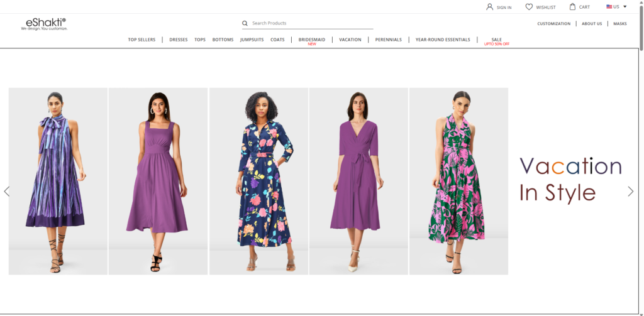This screenshot has width=644, height=316.
Task: Expand the US country dropdown arrow
Action: (x=625, y=7)
